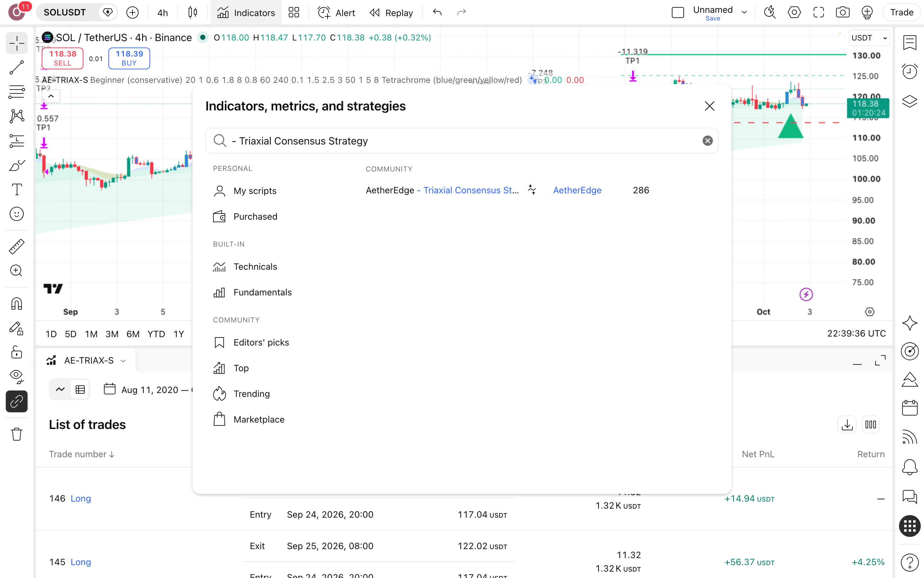This screenshot has width=924, height=578.
Task: Open the chart type candles selector
Action: point(193,13)
